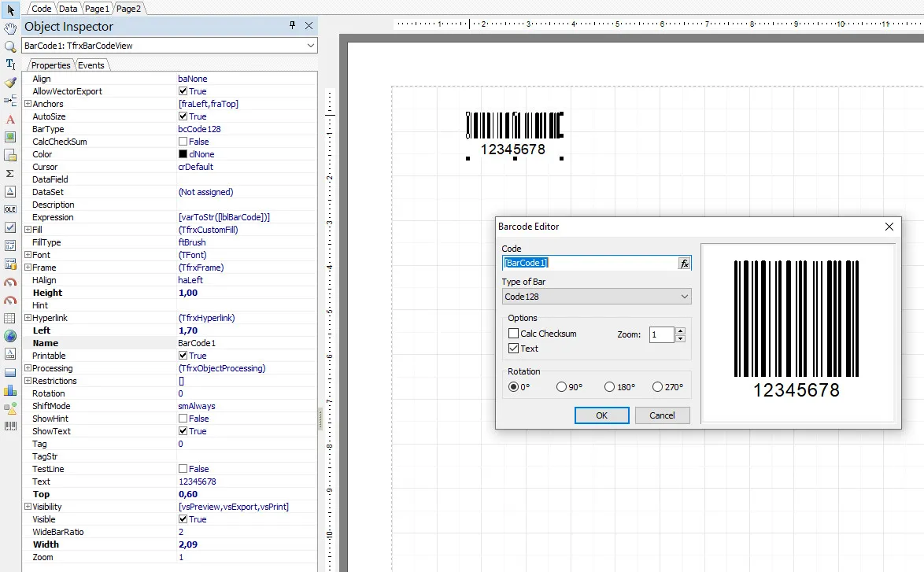Expand the Font property
924x572 pixels.
tap(28, 255)
